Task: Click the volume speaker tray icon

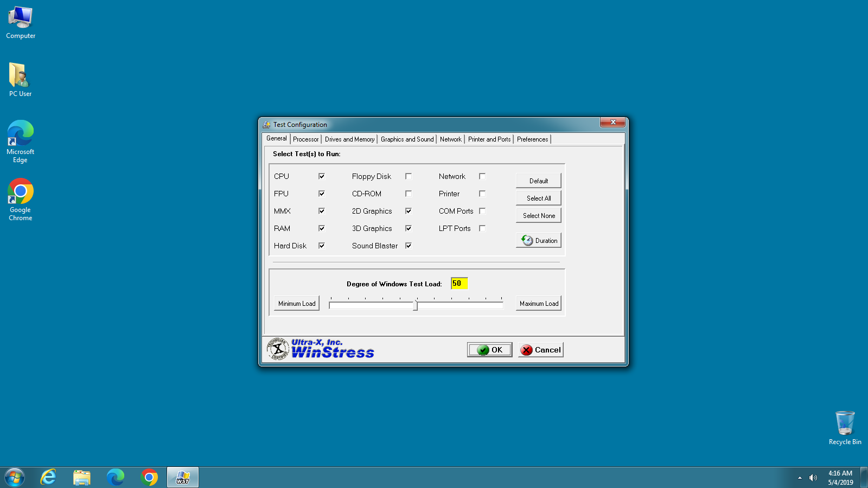Action: 813,478
